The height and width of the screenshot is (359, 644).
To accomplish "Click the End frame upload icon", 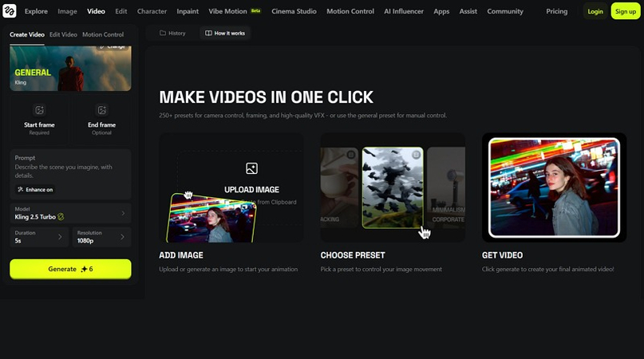I will click(101, 110).
